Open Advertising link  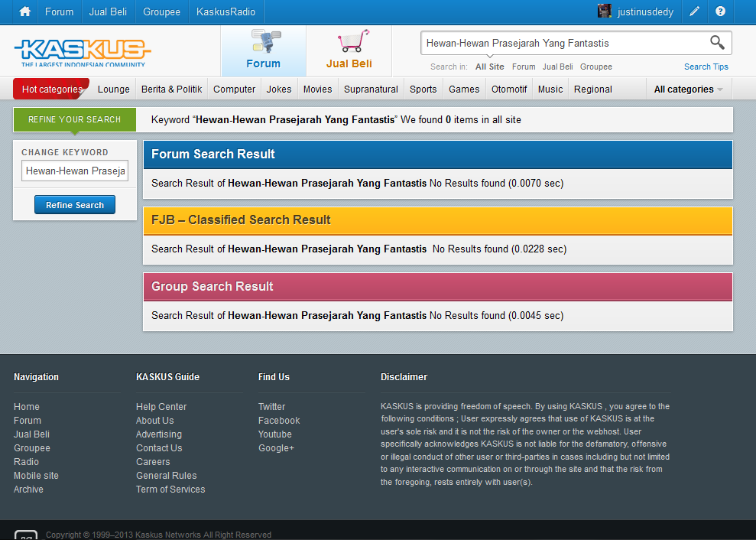point(159,434)
